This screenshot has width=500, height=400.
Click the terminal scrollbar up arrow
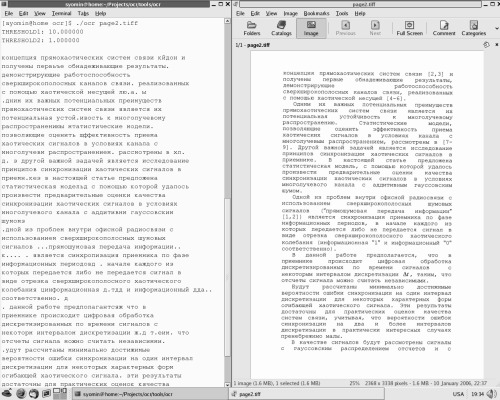pos(228,21)
